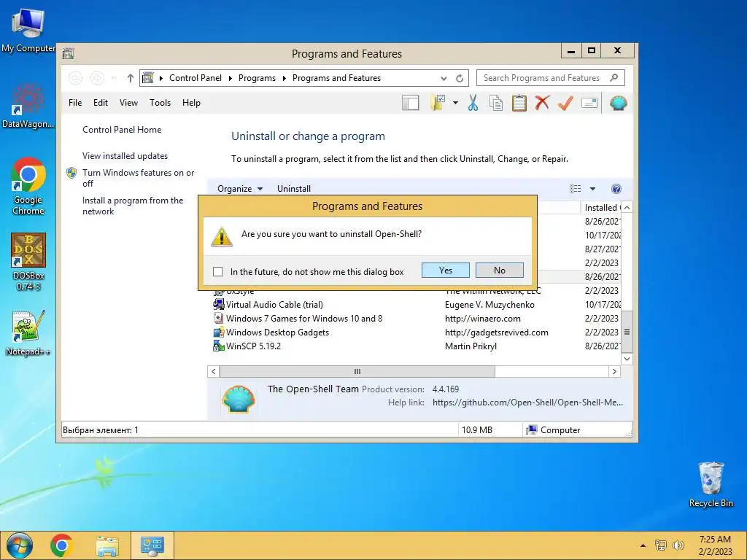
Task: Click the Back navigation arrow
Action: [x=76, y=77]
